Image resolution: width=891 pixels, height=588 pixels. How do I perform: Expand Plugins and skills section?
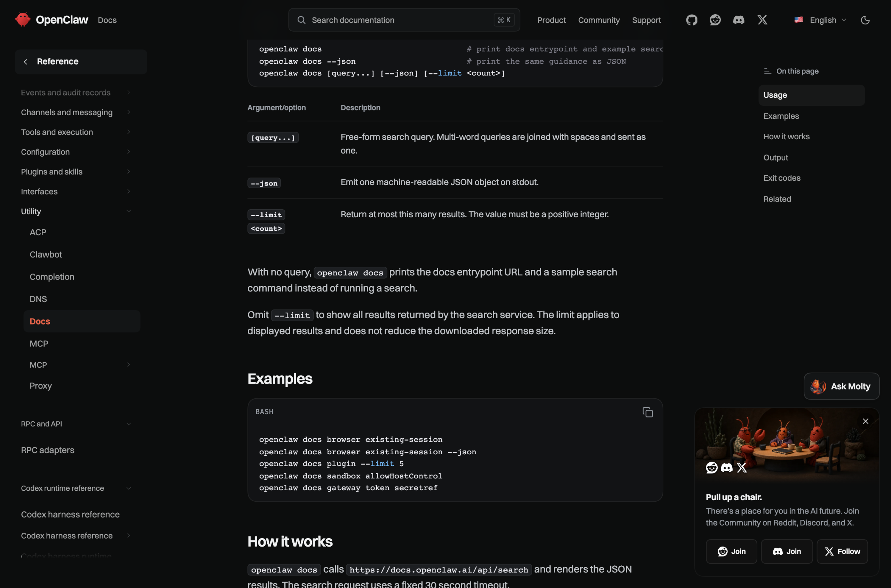pyautogui.click(x=76, y=172)
